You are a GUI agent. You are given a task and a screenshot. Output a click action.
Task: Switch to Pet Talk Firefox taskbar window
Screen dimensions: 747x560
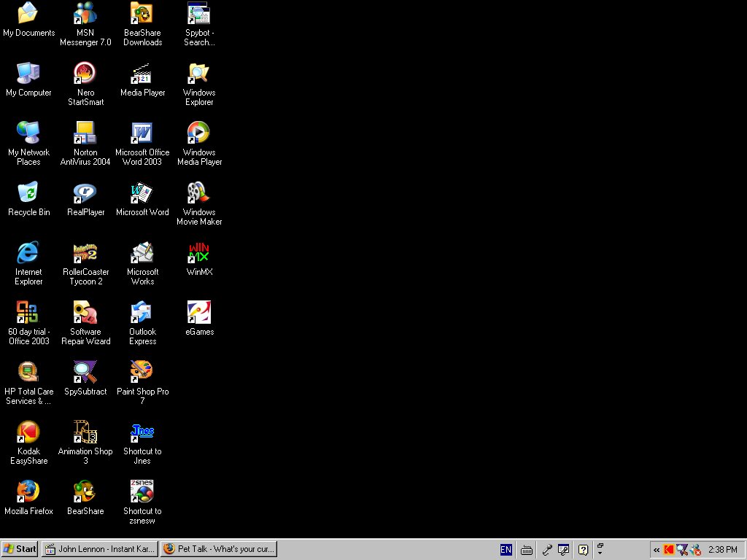coord(219,549)
